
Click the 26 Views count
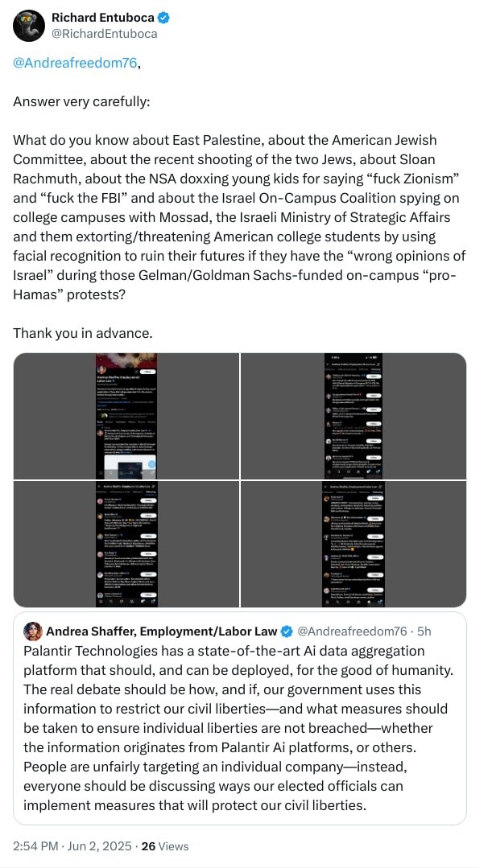tap(165, 846)
